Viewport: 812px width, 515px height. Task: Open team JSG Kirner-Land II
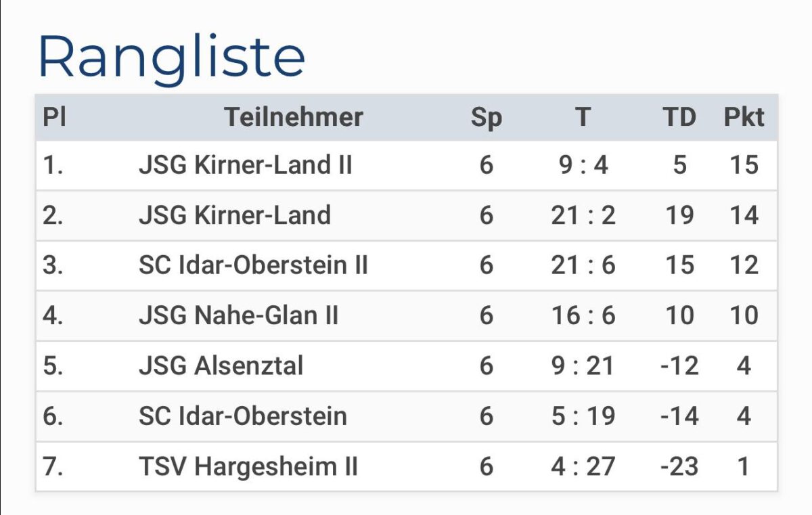coord(245,165)
